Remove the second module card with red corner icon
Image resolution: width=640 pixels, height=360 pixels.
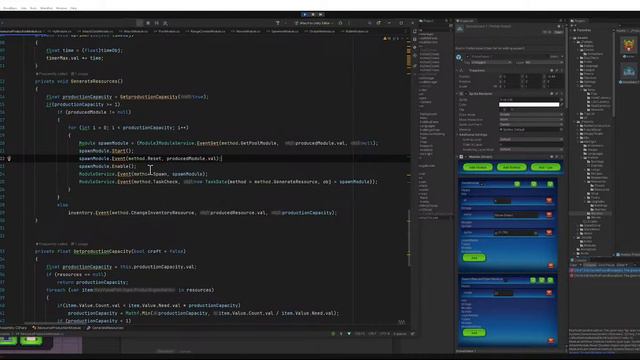tap(551, 340)
